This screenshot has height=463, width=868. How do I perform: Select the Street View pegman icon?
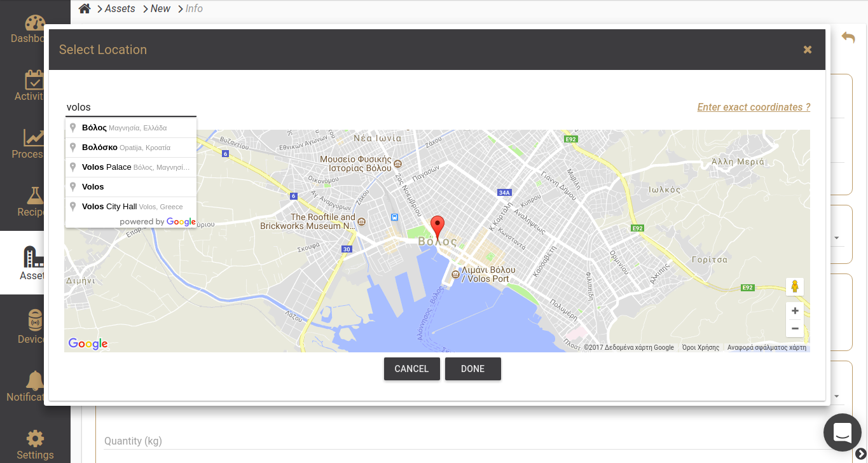794,287
